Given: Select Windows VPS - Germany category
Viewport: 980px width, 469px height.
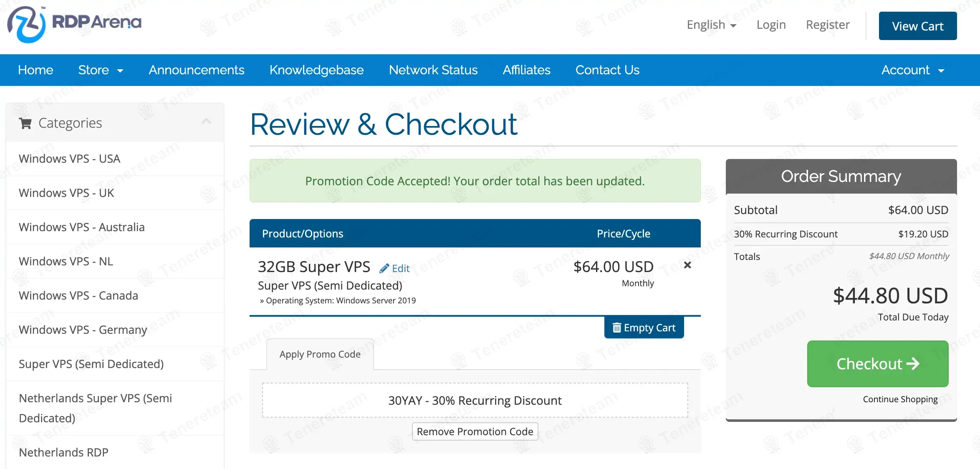Looking at the screenshot, I should [83, 330].
